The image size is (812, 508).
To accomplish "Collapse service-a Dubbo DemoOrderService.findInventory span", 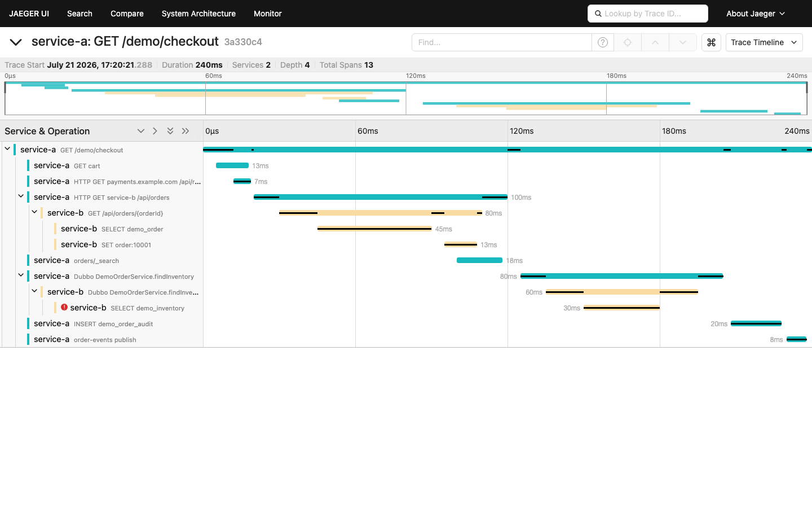I will click(x=21, y=275).
